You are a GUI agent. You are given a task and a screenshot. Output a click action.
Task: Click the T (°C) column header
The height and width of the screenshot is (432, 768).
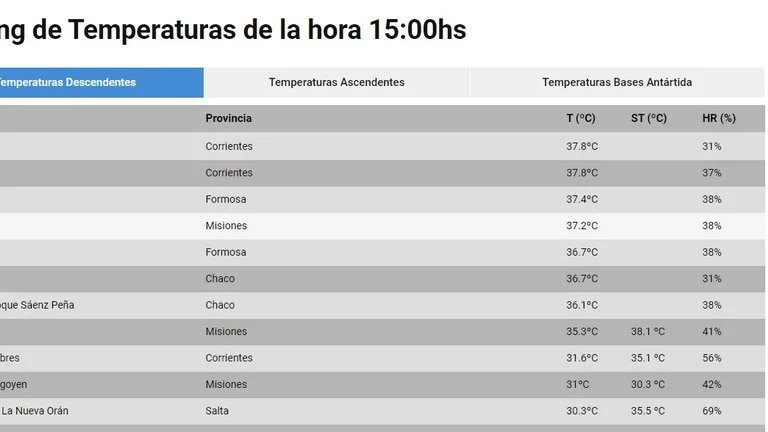(x=581, y=119)
